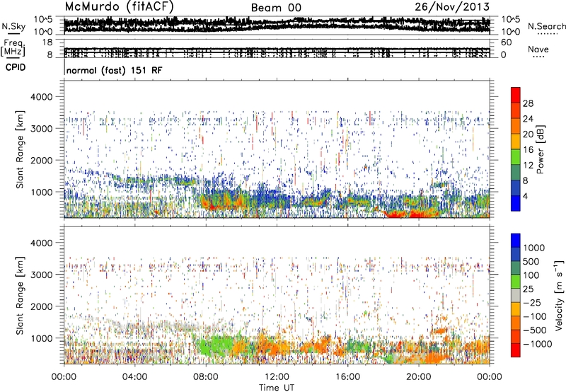Click the 'McMurdo (fitACF)' title text
Viewport: 566px width, 392px height.
[120, 7]
